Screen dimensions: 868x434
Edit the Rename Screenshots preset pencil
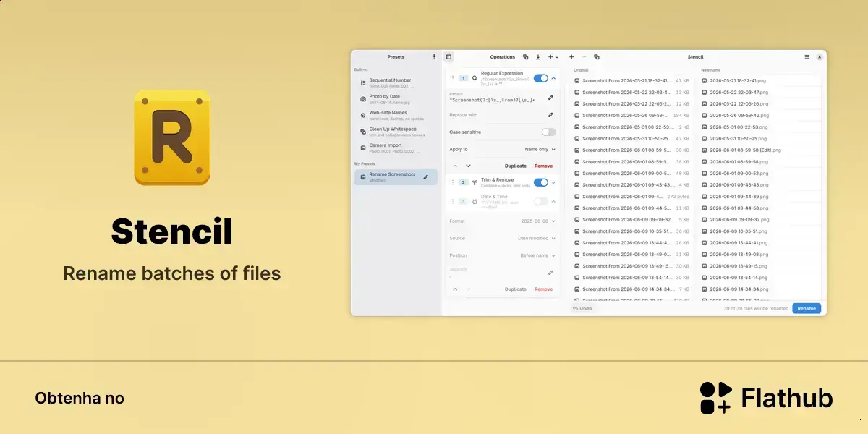(426, 176)
